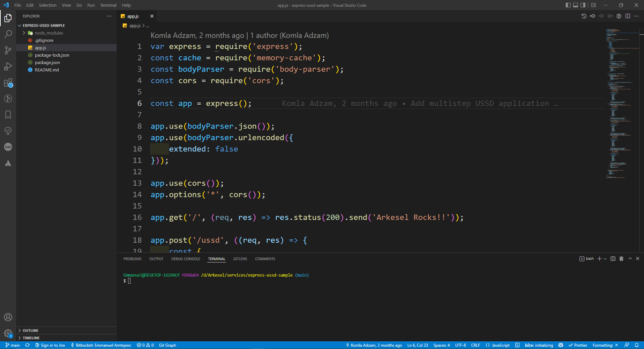Open the new terminal launch profile dropdown

[x=605, y=259]
